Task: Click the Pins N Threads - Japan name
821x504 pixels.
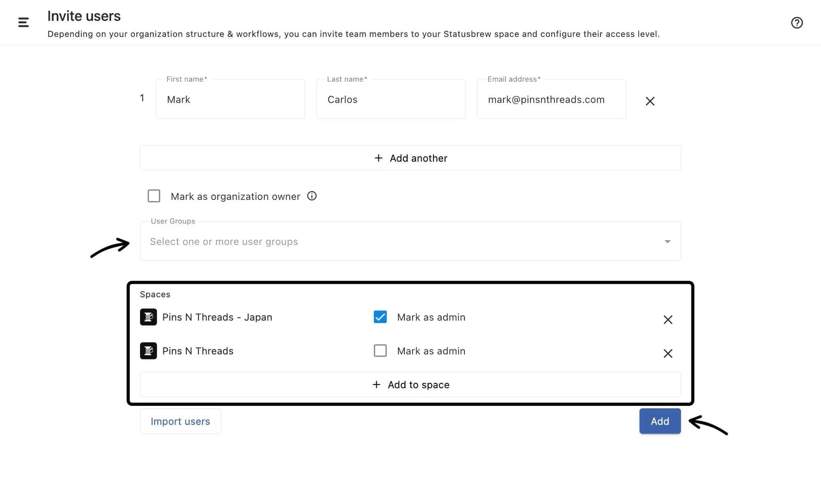Action: click(217, 317)
